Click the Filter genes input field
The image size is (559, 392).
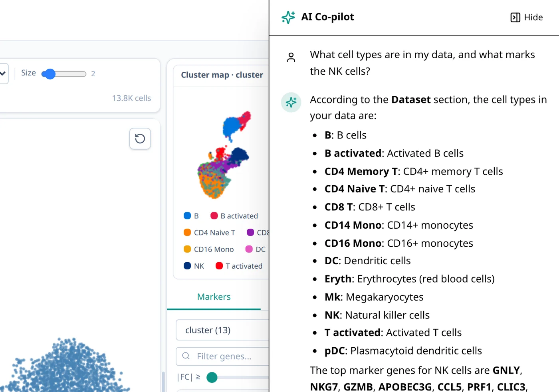point(222,356)
